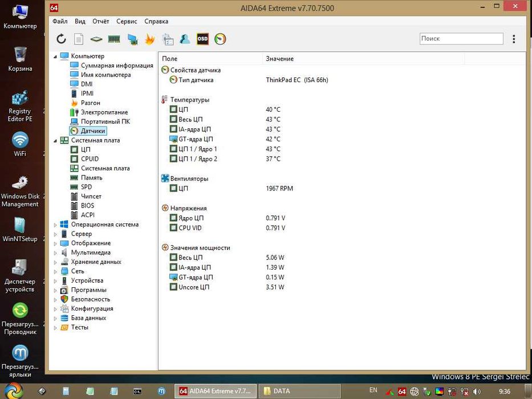
Task: Expand the Сеть tree node
Action: [55, 271]
